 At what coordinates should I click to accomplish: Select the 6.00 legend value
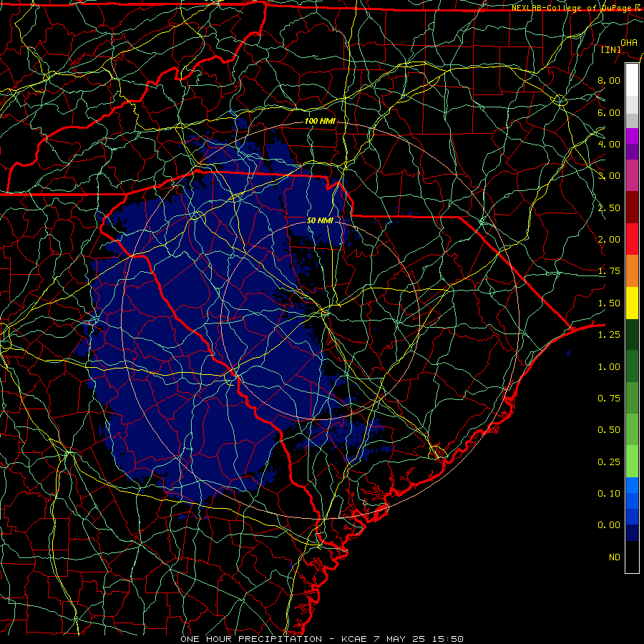click(x=609, y=112)
